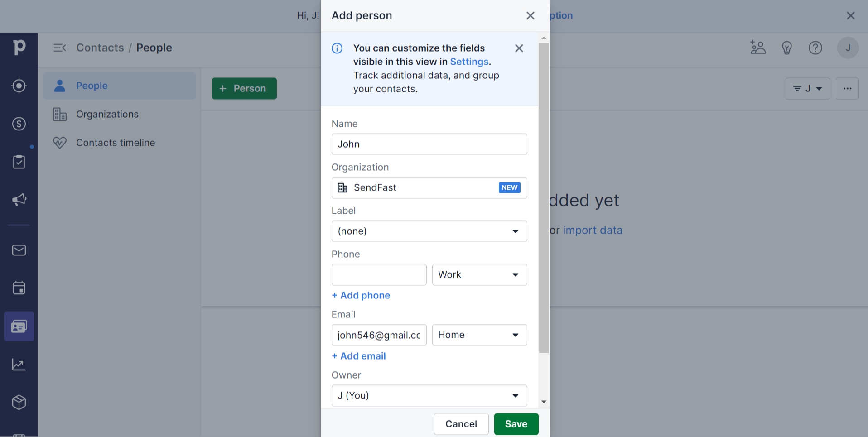Click inside the empty Phone input field
Image resolution: width=868 pixels, height=437 pixels.
point(379,274)
